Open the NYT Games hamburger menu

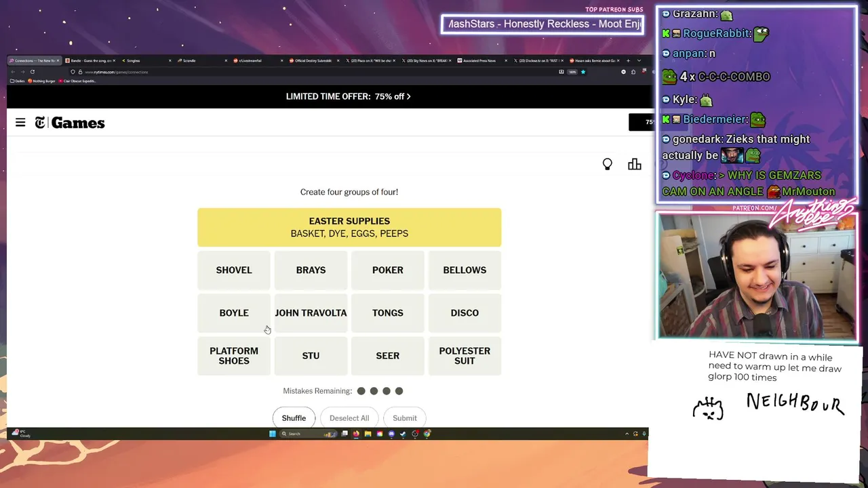coord(20,123)
